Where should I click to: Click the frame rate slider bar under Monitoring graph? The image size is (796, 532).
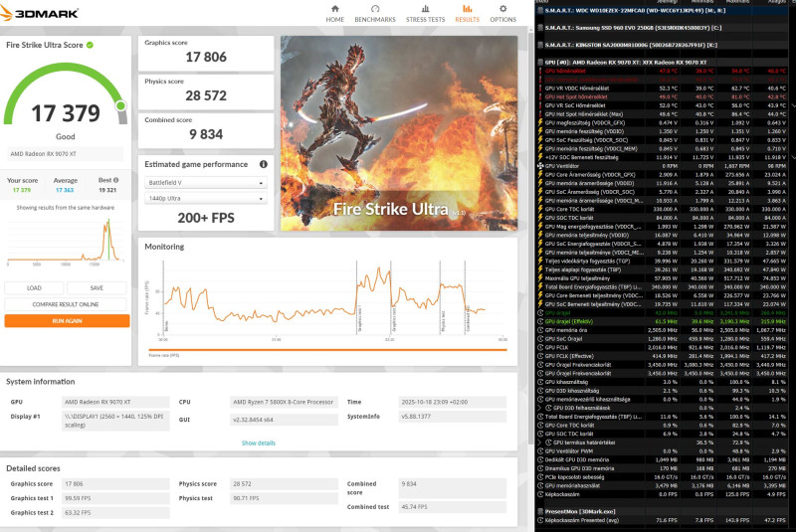click(x=327, y=350)
